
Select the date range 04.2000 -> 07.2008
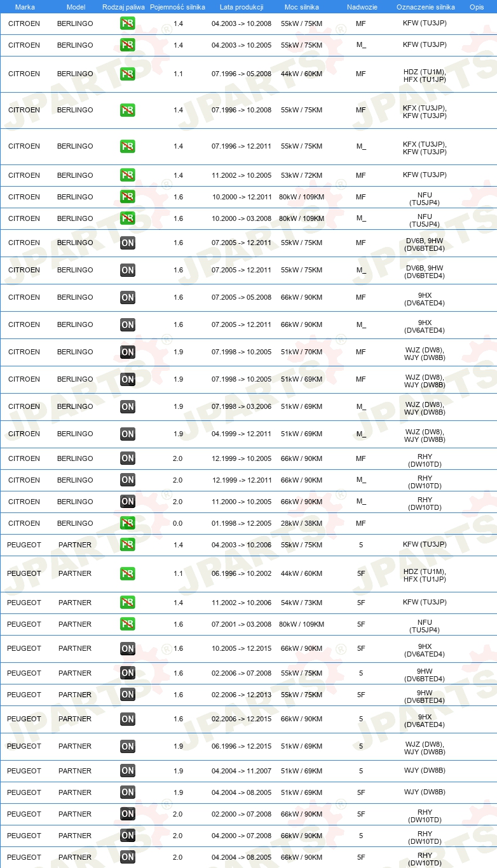(242, 836)
